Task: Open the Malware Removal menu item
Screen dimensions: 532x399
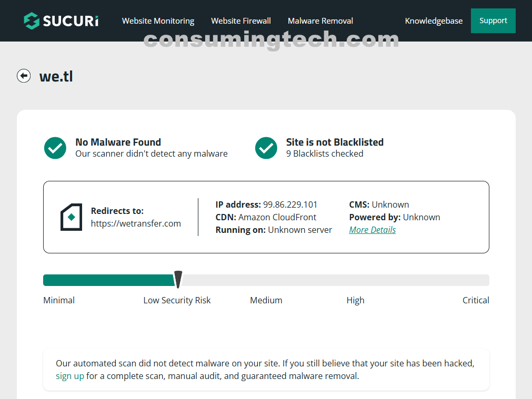Action: (x=320, y=21)
